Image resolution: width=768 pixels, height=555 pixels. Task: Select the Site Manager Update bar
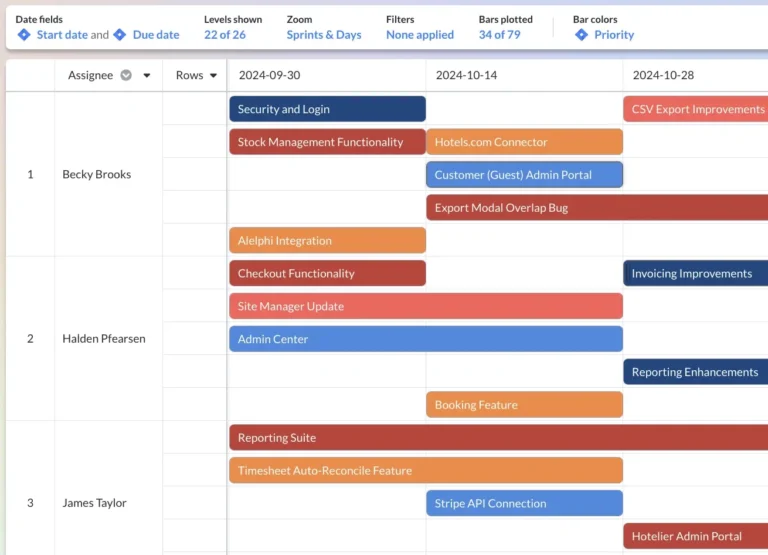426,306
